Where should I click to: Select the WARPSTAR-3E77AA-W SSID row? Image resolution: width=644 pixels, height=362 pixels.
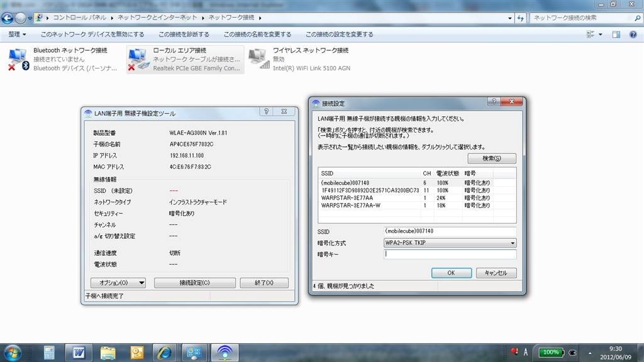pyautogui.click(x=417, y=206)
